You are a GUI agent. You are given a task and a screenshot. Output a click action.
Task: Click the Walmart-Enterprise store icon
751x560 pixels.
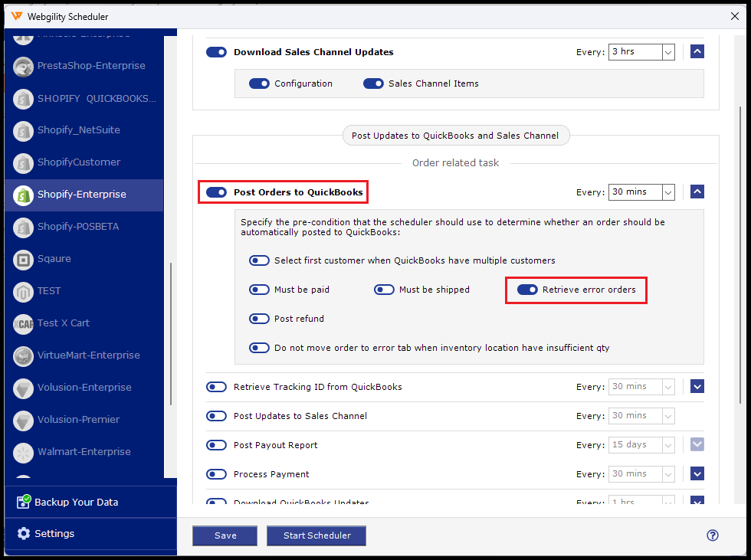23,453
